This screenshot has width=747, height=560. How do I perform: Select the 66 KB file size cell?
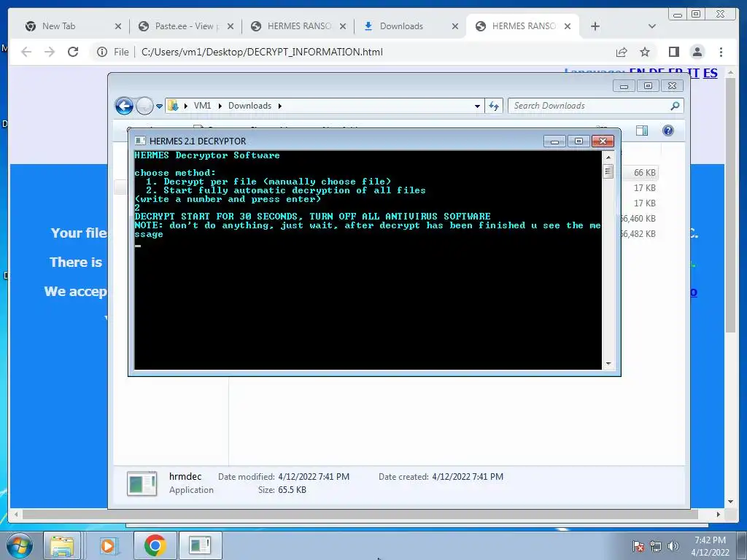click(645, 173)
